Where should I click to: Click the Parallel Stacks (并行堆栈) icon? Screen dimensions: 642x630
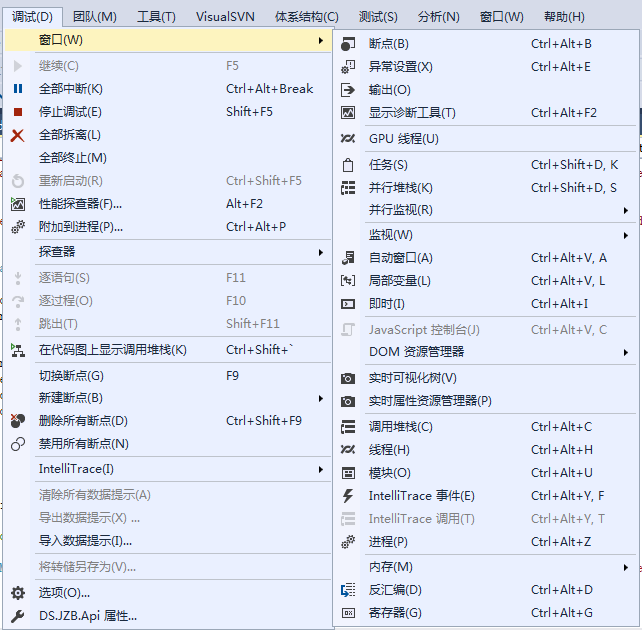coord(348,188)
